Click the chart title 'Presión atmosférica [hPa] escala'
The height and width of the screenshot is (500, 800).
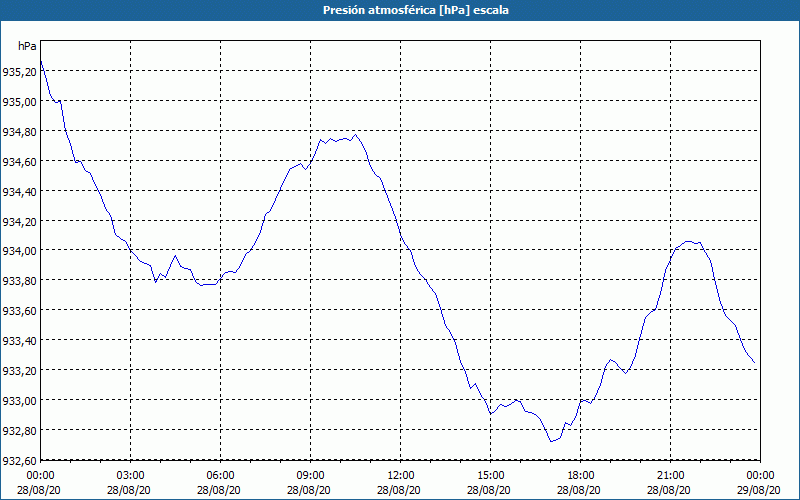pos(416,10)
